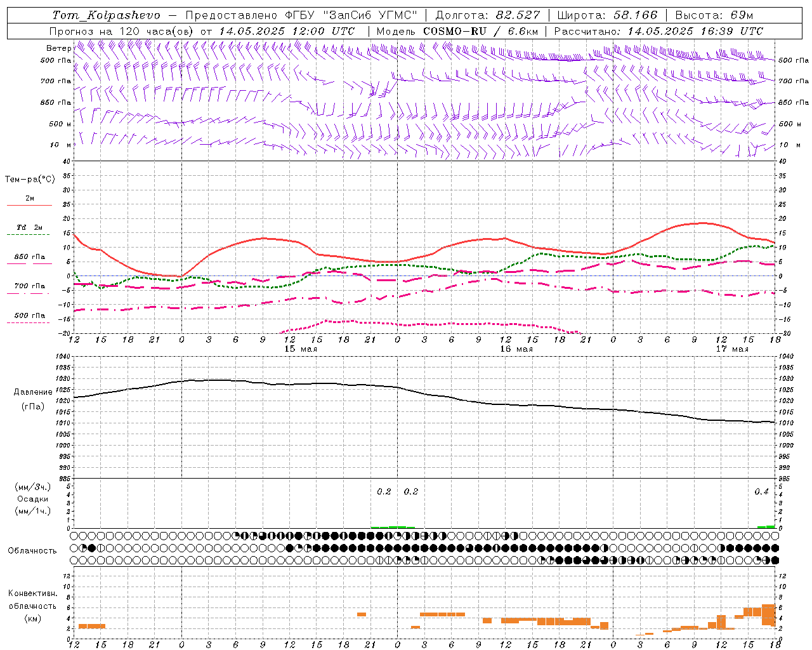
Task: Click the Прогноз на 120 часа(ов) text
Action: (122, 31)
